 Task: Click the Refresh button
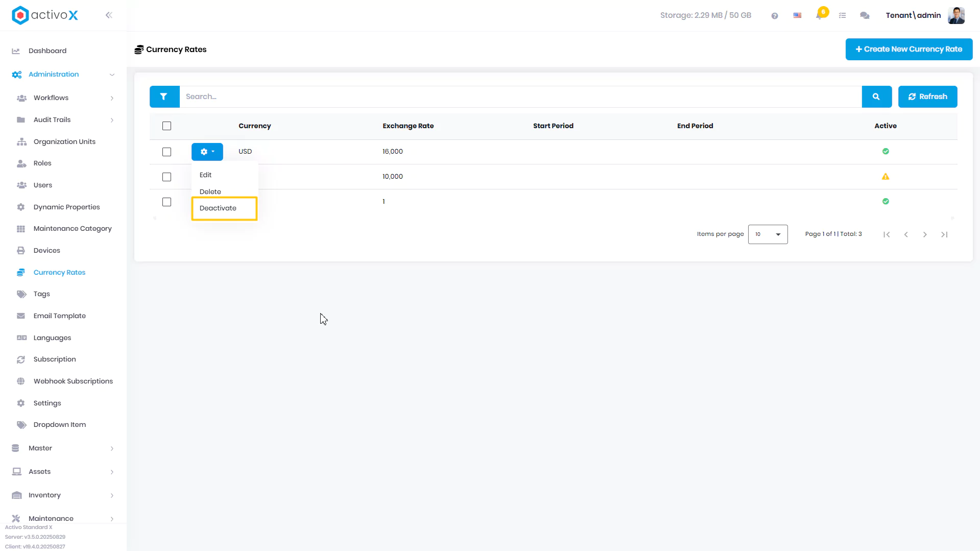927,97
